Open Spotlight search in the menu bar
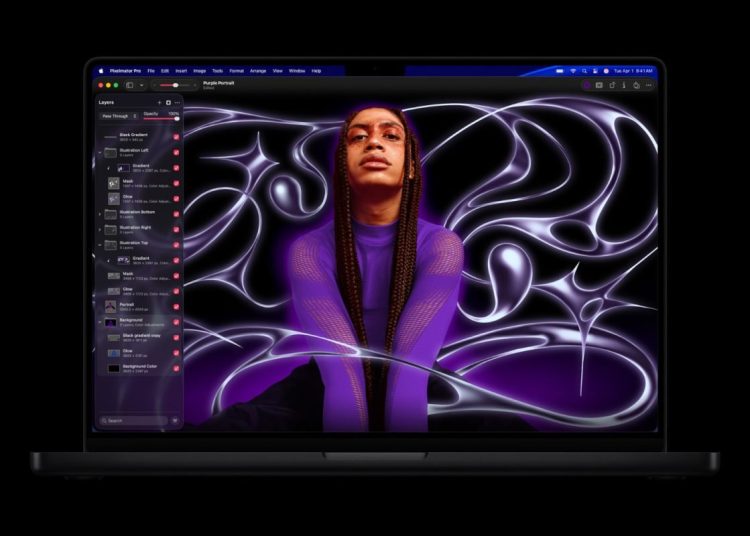 point(584,71)
